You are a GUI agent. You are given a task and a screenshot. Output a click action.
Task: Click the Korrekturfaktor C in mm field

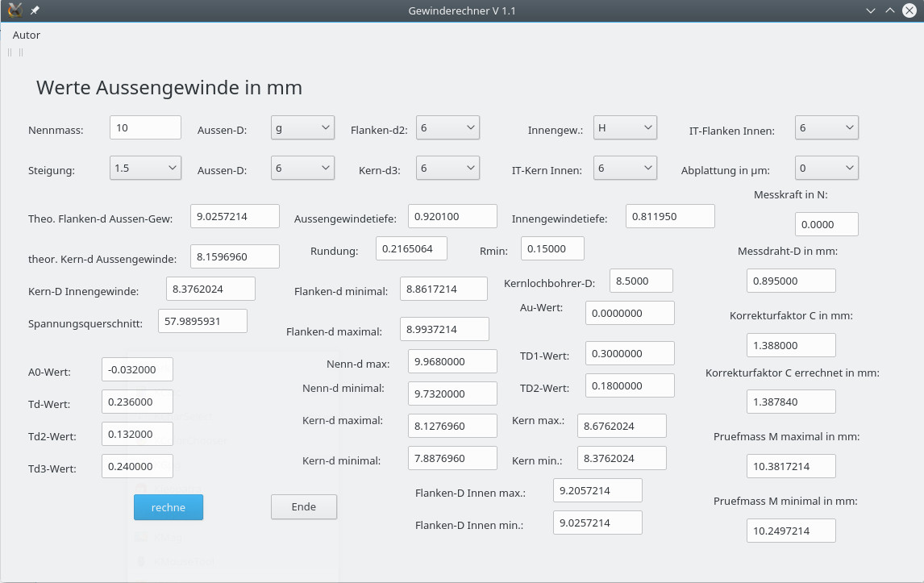(x=791, y=345)
